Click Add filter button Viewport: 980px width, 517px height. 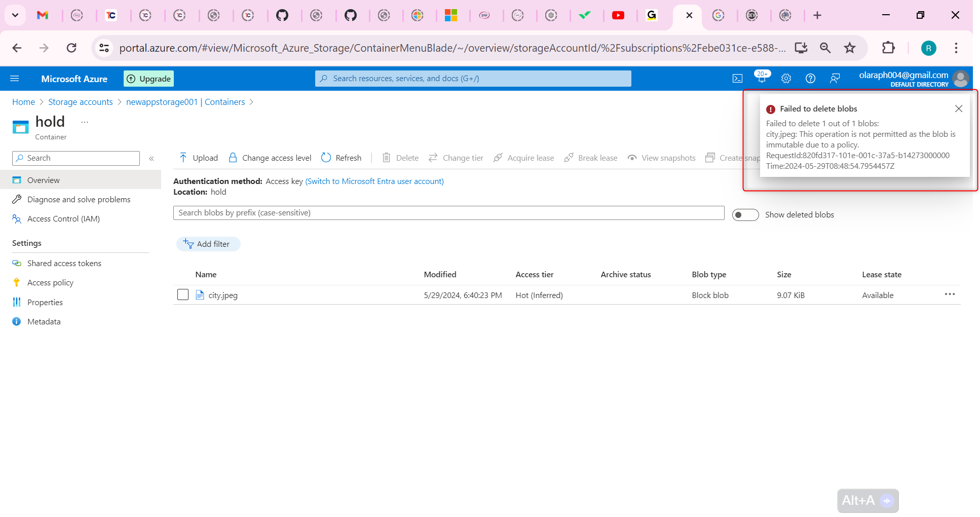208,244
